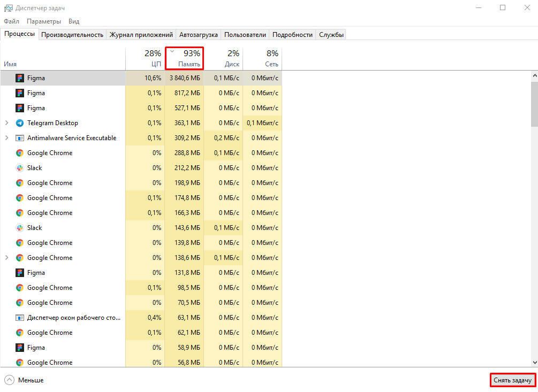
Task: Sort processes by the ЦП column
Action: point(145,58)
